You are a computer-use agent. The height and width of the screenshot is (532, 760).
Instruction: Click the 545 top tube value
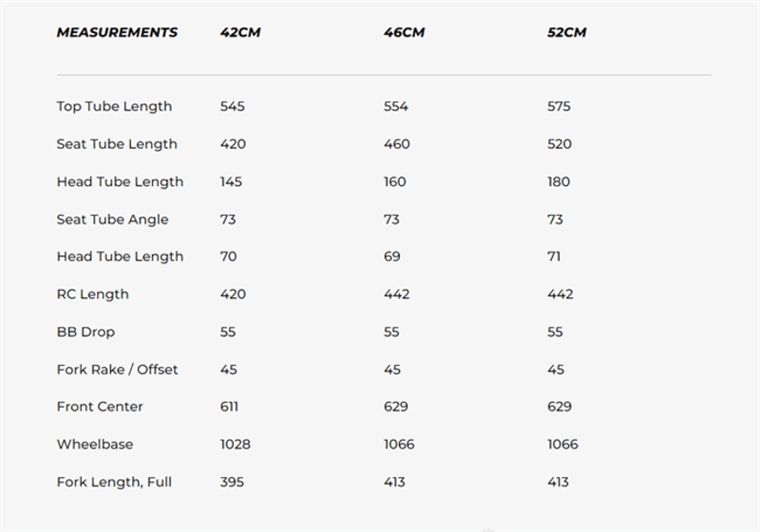[x=232, y=106]
